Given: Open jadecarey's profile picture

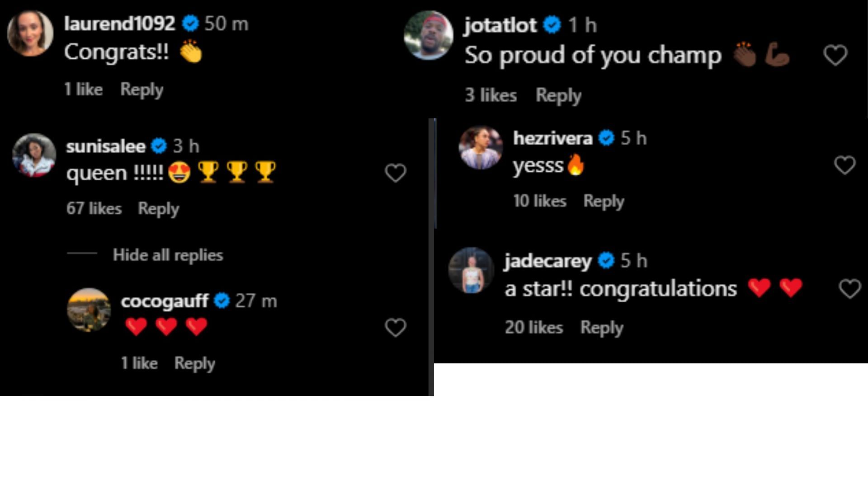Looking at the screenshot, I should click(471, 270).
